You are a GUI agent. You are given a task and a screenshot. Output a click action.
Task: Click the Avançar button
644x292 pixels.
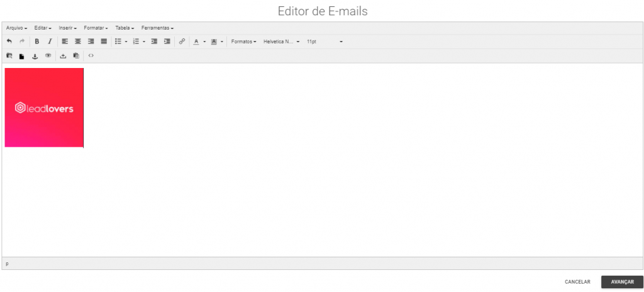pos(622,282)
